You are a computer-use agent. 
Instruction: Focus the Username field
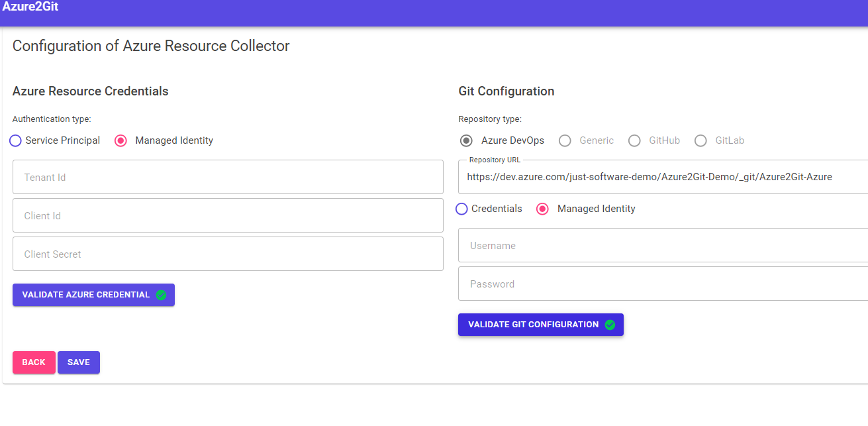(x=662, y=245)
